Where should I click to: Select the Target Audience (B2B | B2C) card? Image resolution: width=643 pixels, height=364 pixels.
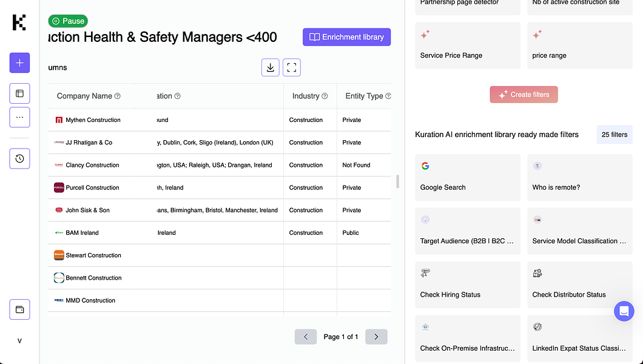(468, 231)
